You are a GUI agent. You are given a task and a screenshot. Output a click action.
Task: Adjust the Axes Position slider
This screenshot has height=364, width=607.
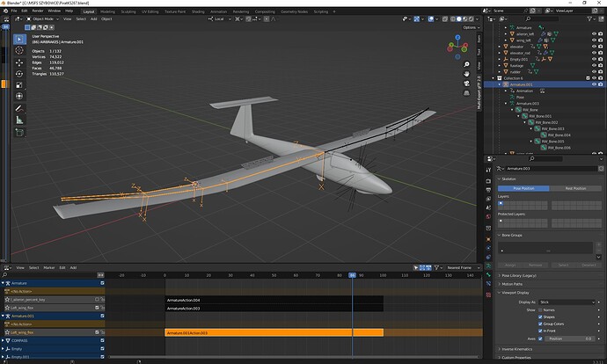point(570,339)
